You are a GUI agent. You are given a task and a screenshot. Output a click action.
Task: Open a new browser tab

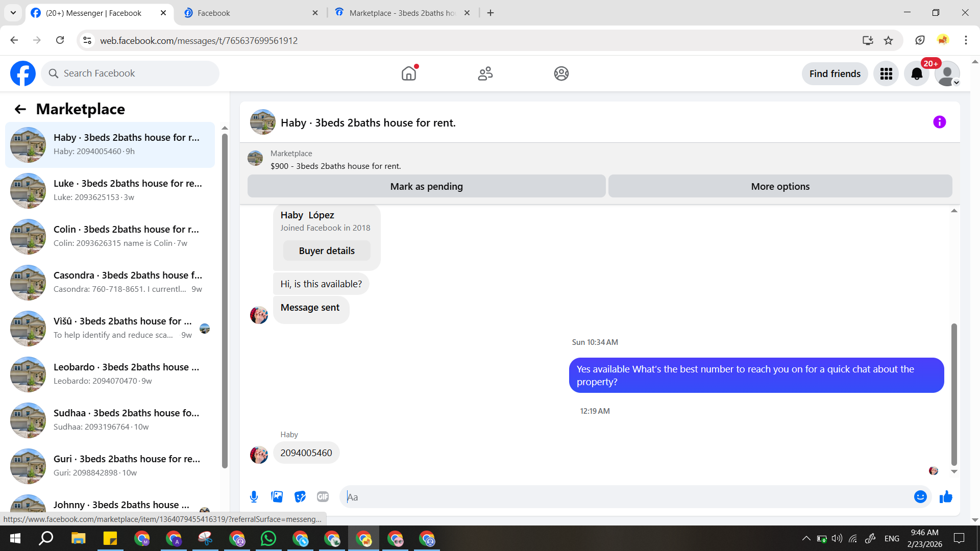pos(491,13)
